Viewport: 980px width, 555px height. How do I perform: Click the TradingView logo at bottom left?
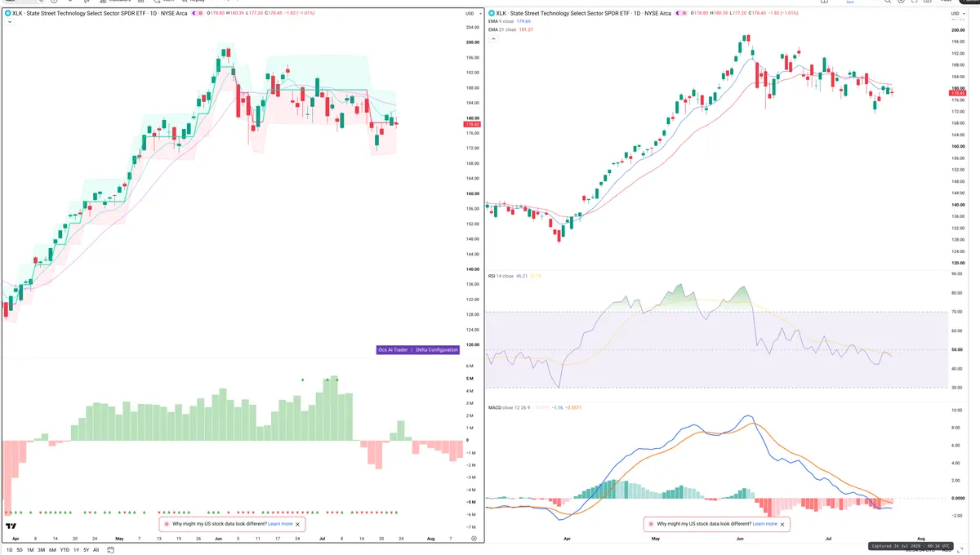(11, 527)
